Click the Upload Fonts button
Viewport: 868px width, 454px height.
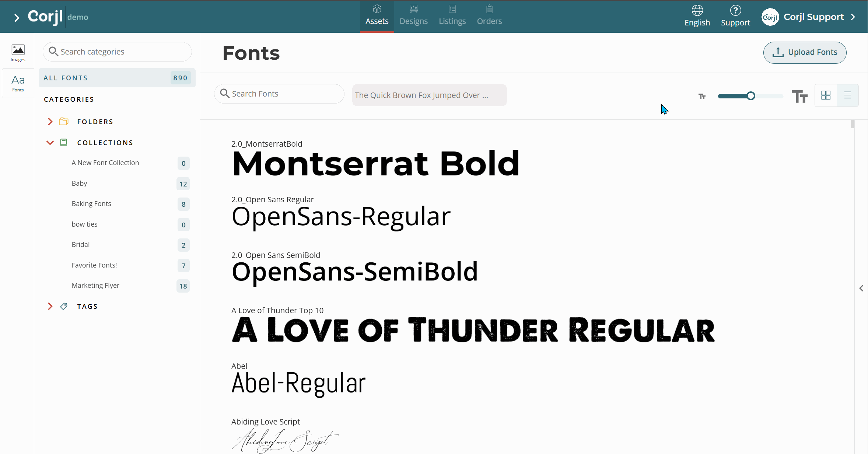(x=804, y=52)
